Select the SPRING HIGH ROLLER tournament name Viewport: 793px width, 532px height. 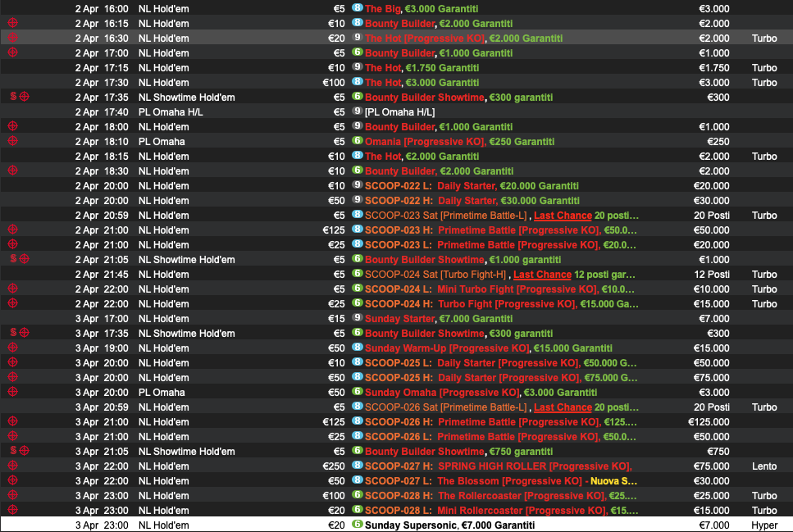492,466
